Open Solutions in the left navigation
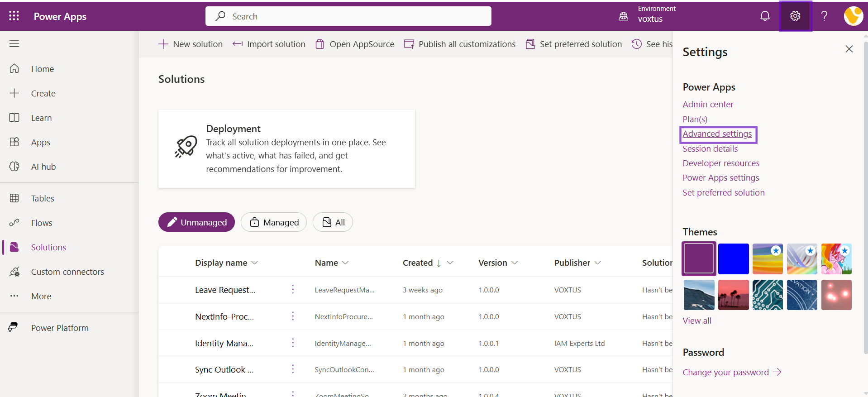Screen dimensions: 868x397 coord(48,247)
